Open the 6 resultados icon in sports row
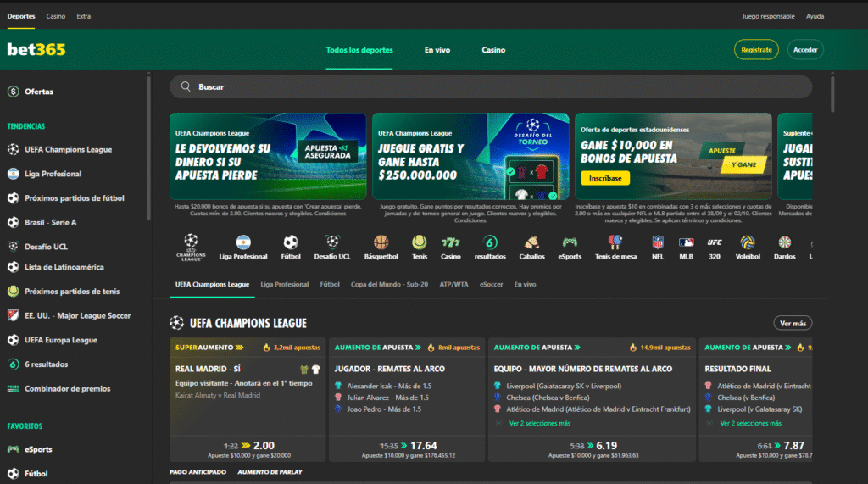This screenshot has width=868, height=484. 490,242
